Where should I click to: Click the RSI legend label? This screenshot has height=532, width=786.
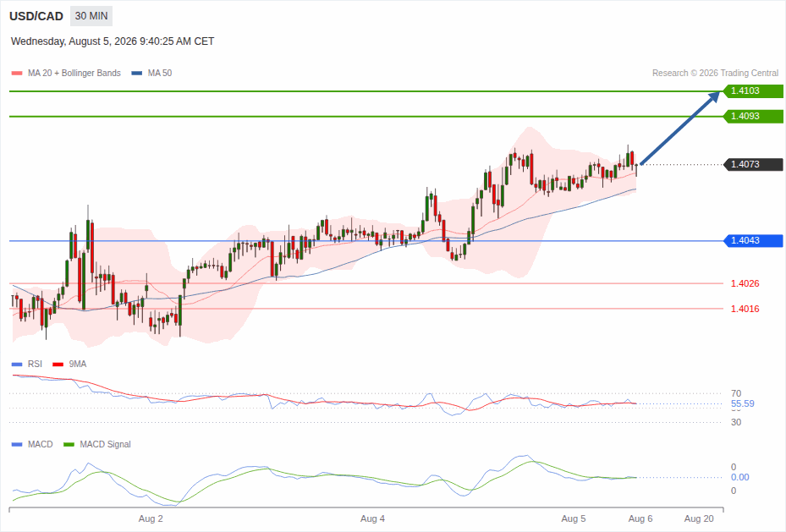[x=35, y=365]
